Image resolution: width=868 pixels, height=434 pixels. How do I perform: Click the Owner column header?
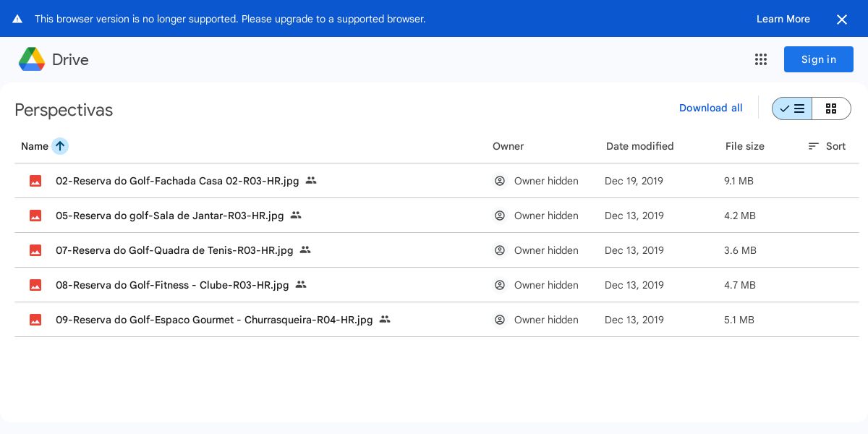tap(508, 146)
